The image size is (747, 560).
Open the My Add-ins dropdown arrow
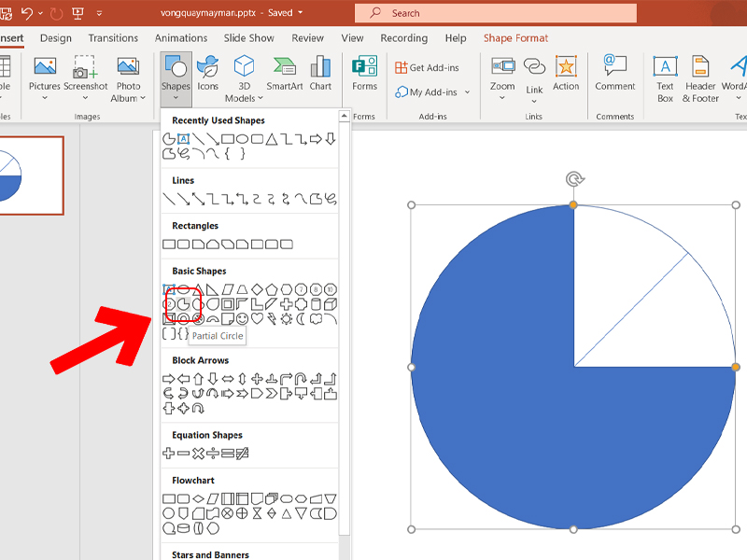pyautogui.click(x=468, y=92)
